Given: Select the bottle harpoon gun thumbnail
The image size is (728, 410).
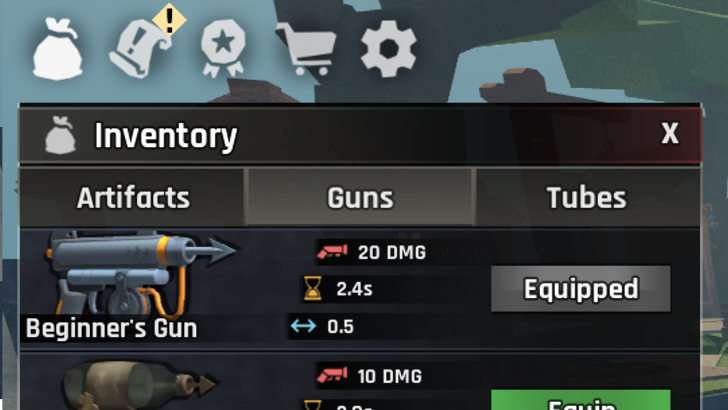Looking at the screenshot, I should click(139, 385).
